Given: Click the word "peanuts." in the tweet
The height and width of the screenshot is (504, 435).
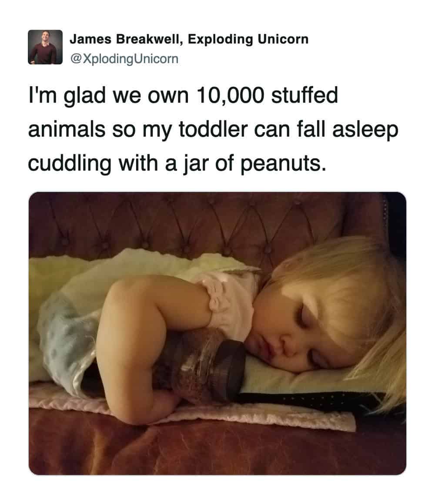Looking at the screenshot, I should 283,163.
